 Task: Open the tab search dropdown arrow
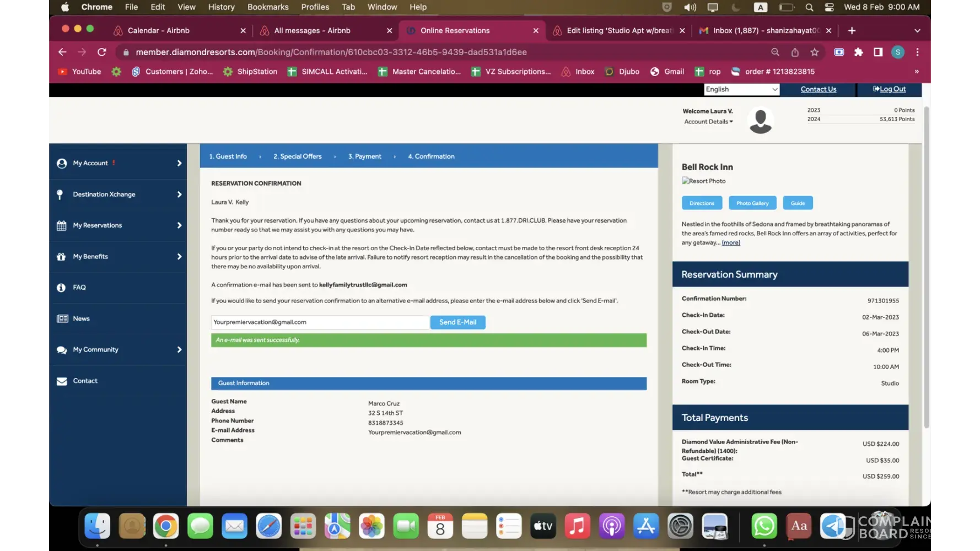point(917,30)
